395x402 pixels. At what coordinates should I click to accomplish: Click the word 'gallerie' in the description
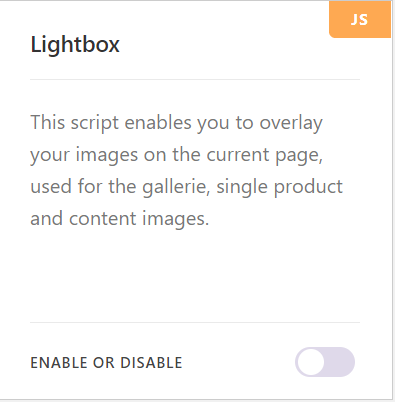click(x=176, y=187)
